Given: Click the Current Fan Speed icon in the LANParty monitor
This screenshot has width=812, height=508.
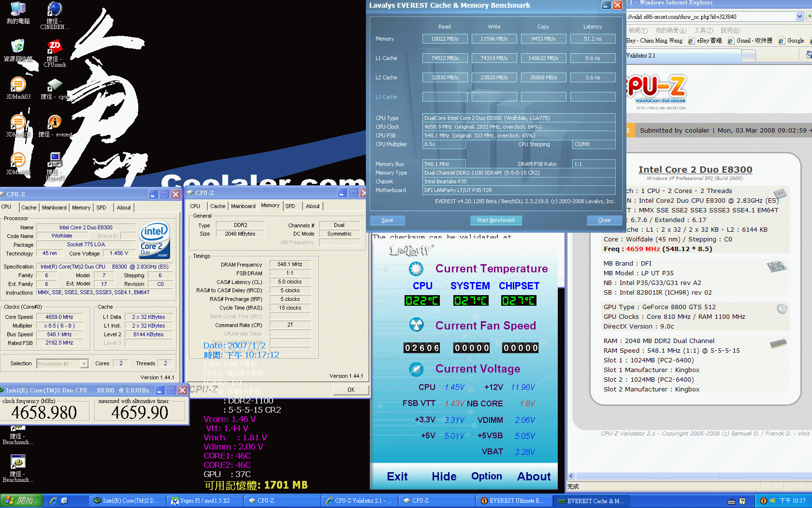Looking at the screenshot, I should tap(416, 325).
